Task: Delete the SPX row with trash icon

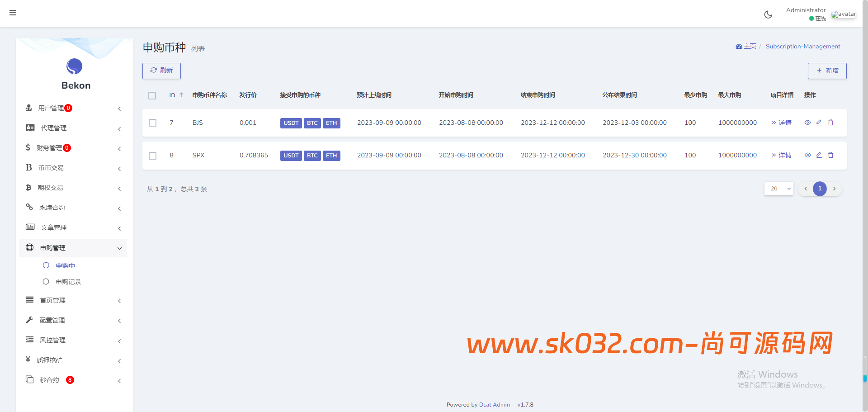Action: [x=830, y=155]
